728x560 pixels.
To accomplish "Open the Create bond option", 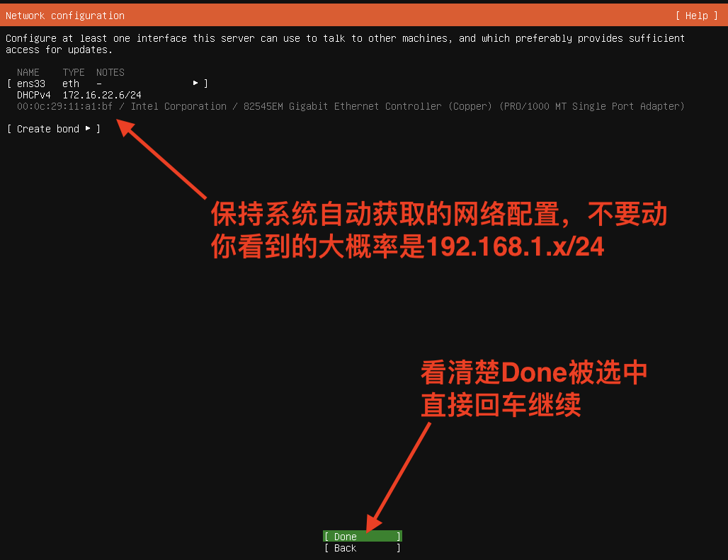I will point(54,129).
